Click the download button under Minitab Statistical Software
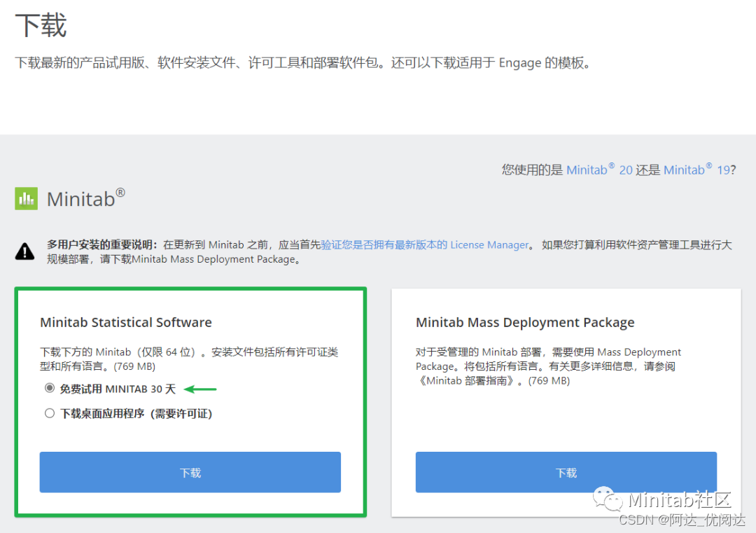The width and height of the screenshot is (756, 533). click(x=190, y=472)
